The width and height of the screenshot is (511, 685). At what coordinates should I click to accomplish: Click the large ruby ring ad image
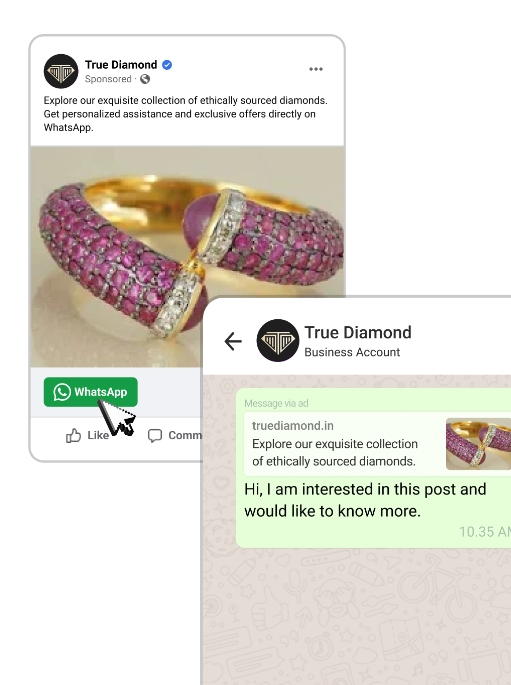click(187, 257)
